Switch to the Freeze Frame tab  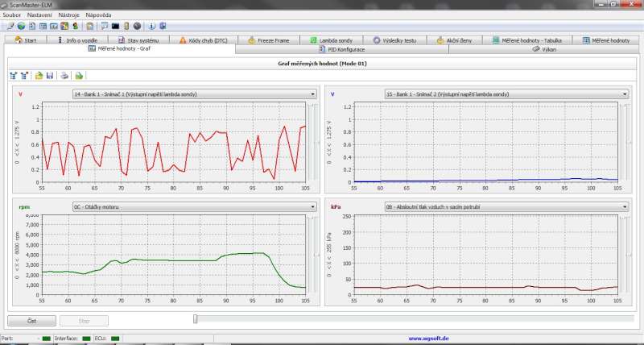click(x=270, y=39)
